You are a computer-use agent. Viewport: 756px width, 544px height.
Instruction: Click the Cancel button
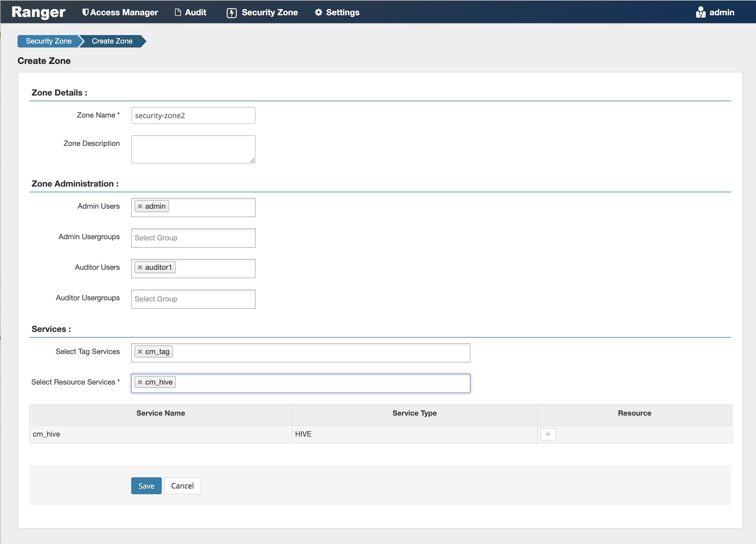coord(182,486)
